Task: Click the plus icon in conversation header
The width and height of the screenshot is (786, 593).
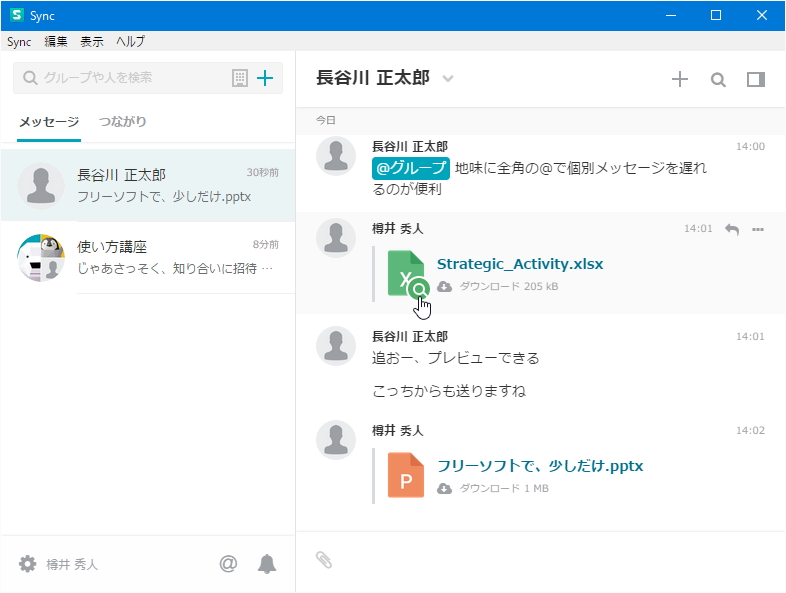Action: click(680, 79)
